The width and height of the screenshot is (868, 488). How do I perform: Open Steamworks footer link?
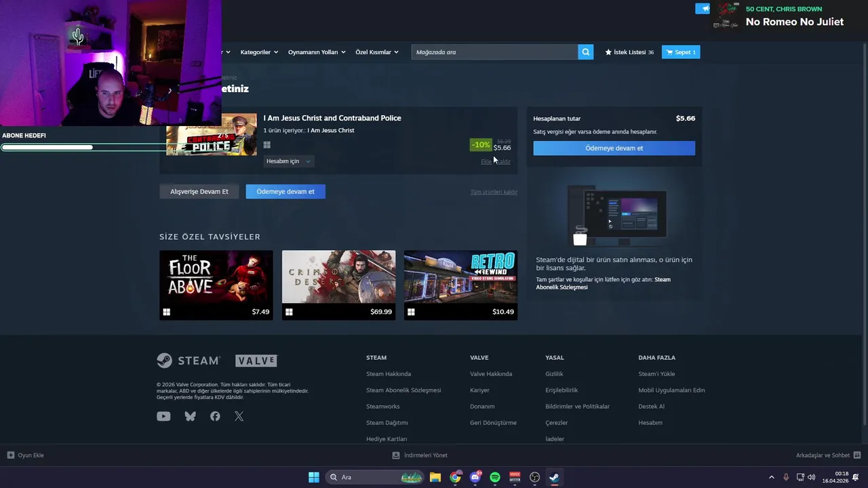click(x=383, y=407)
